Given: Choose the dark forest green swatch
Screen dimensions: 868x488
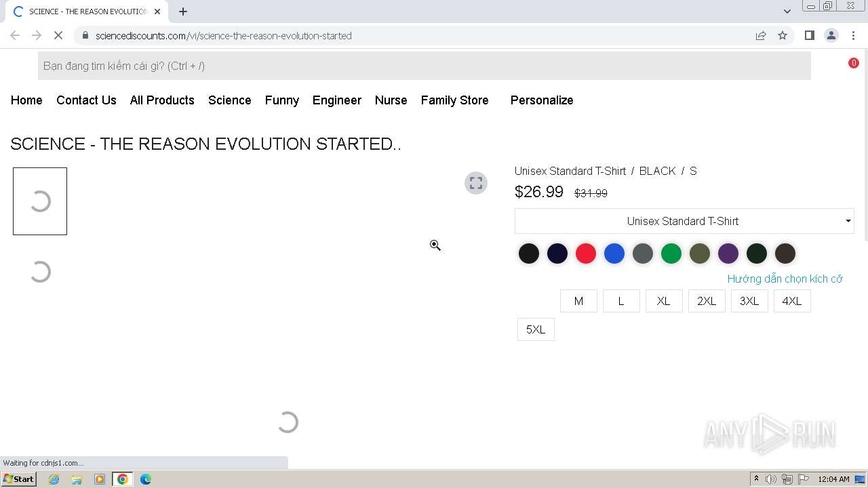Looking at the screenshot, I should point(757,253).
